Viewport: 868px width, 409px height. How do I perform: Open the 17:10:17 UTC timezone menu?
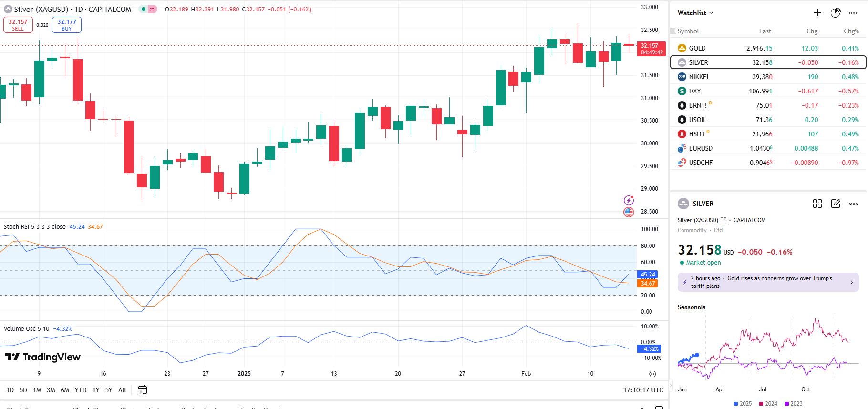coord(643,390)
